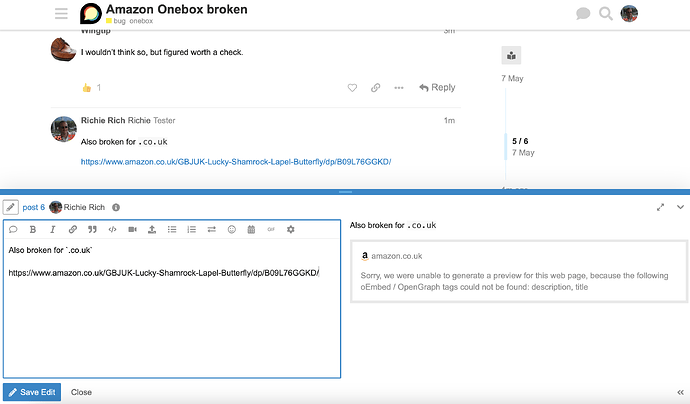This screenshot has width=690, height=404.
Task: Open composer options gear menu
Action: (x=290, y=229)
